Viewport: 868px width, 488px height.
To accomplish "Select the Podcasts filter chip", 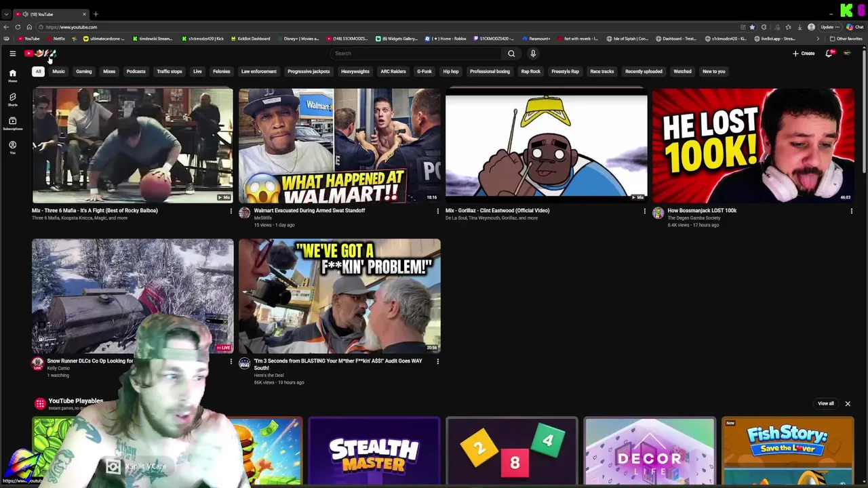I will (x=136, y=71).
